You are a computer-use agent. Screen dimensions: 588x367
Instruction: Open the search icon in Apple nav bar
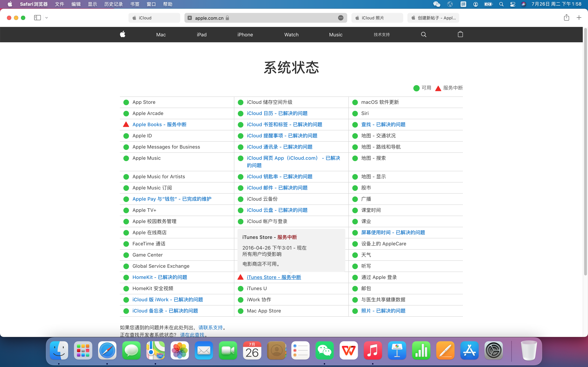click(x=423, y=34)
